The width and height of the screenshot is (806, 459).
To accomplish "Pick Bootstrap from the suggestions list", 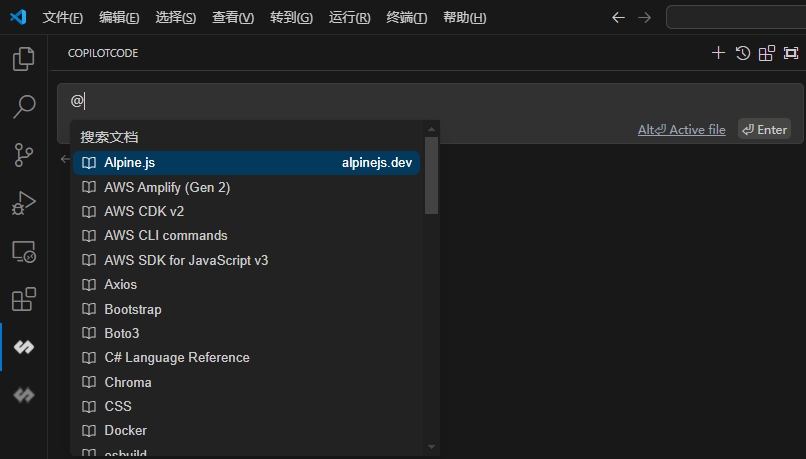I will (133, 309).
